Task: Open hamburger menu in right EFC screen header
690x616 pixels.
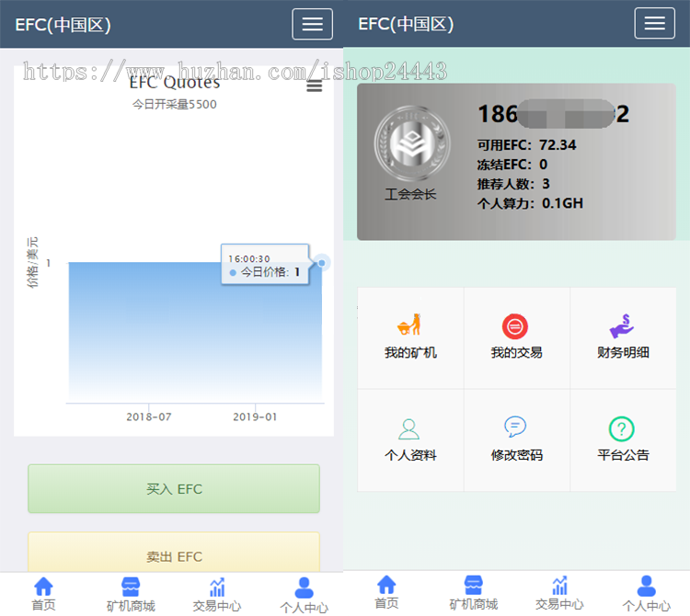Action: 654,23
